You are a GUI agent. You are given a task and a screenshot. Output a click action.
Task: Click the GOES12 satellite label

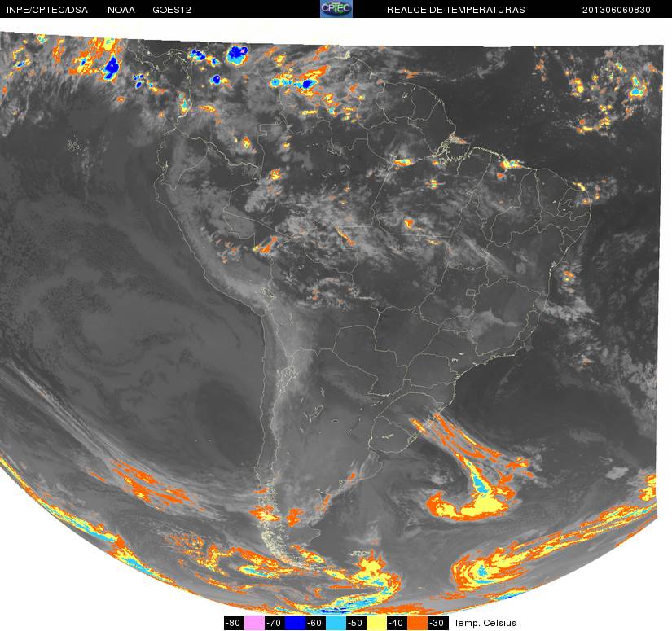click(172, 10)
